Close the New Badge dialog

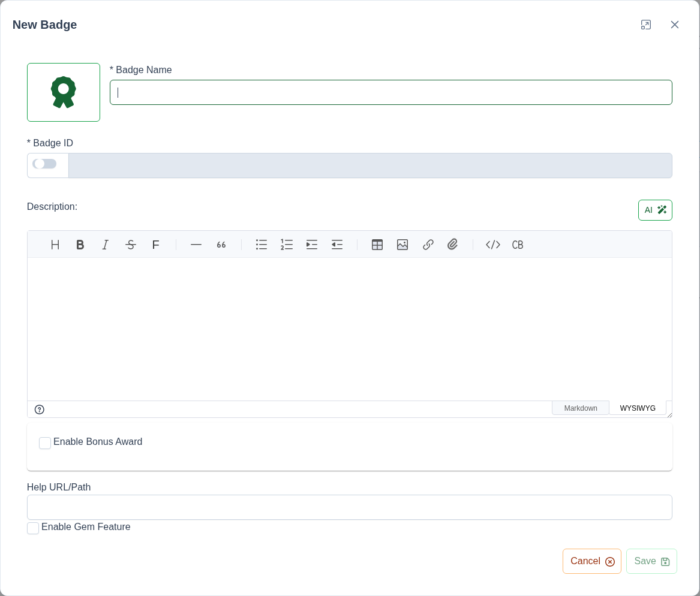point(675,25)
